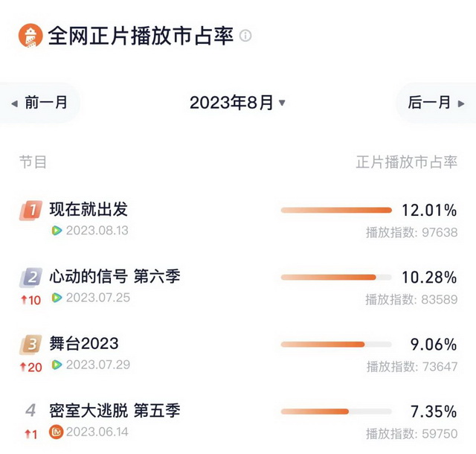Open the 2023年8月 month dropdown
The image size is (476, 454).
[x=237, y=103]
